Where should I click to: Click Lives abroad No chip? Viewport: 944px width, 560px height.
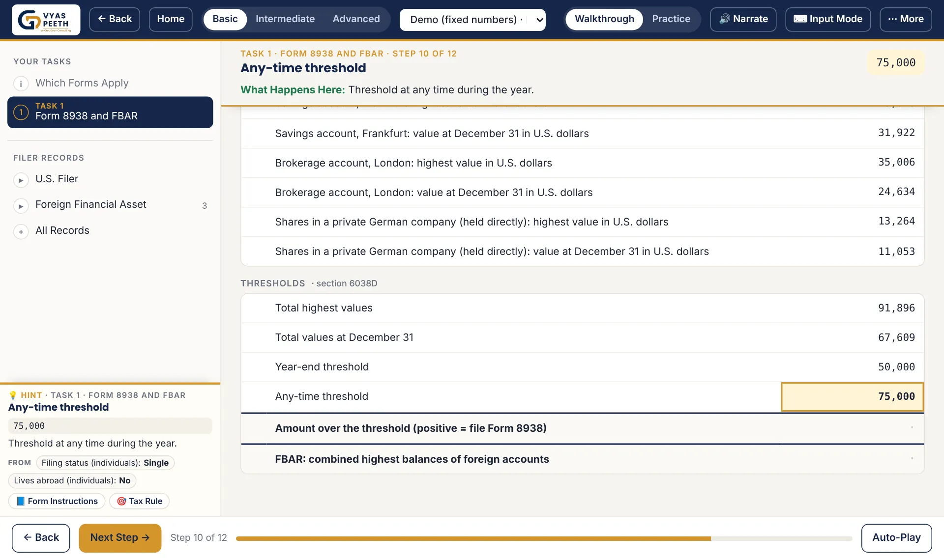coord(72,480)
